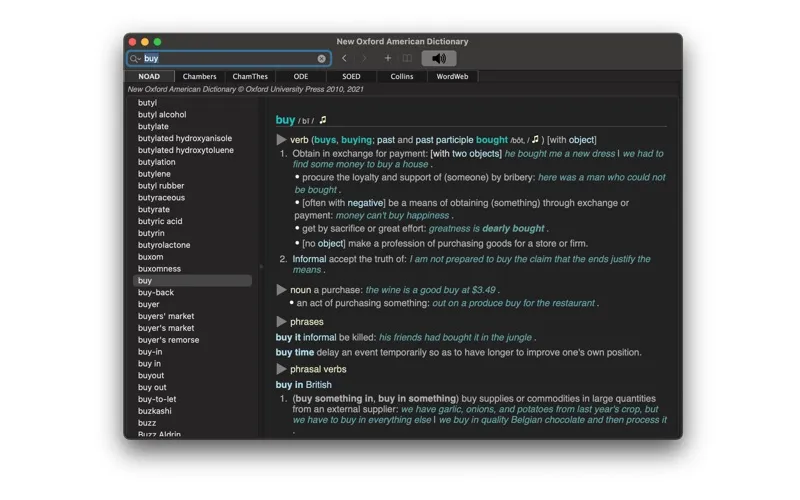
Task: Click the pane divider handle beside list
Action: (262, 266)
